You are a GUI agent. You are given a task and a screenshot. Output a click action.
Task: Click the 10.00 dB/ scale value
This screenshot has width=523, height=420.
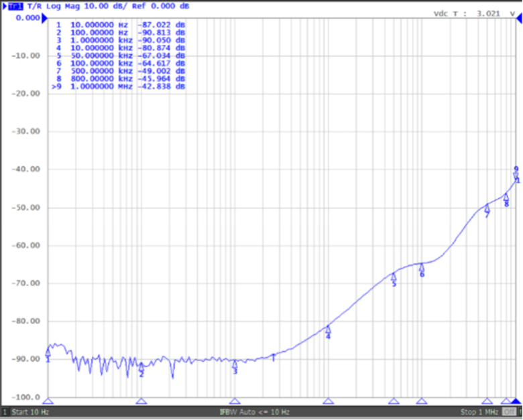(99, 5)
